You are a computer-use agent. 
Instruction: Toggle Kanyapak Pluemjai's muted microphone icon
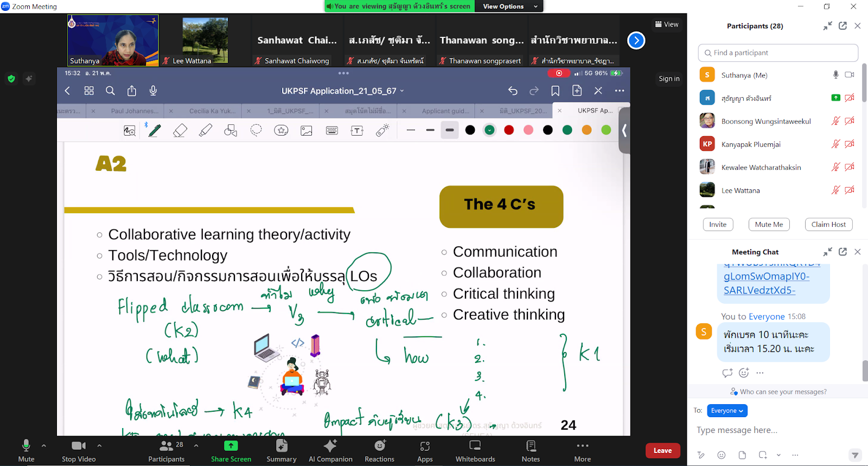pyautogui.click(x=836, y=144)
